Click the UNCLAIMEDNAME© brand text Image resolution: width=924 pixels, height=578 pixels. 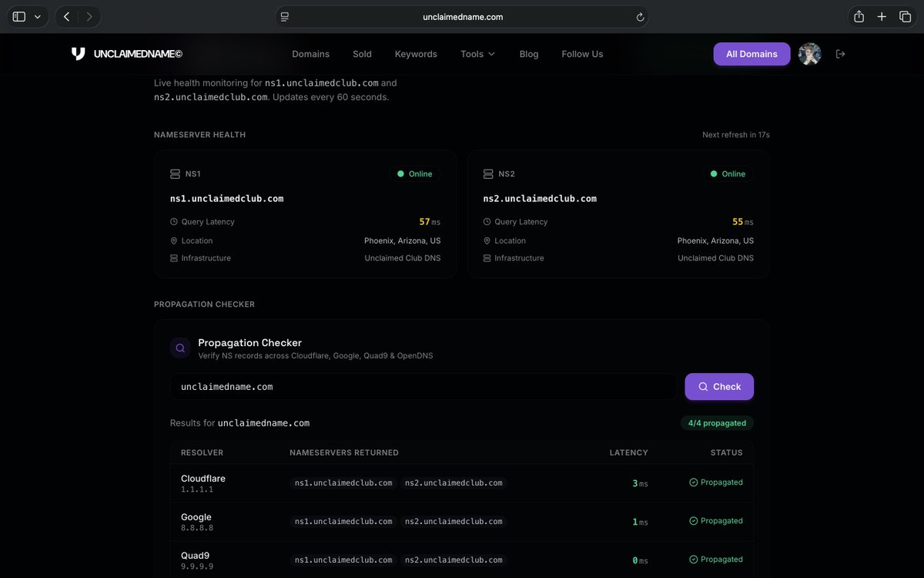click(x=138, y=54)
